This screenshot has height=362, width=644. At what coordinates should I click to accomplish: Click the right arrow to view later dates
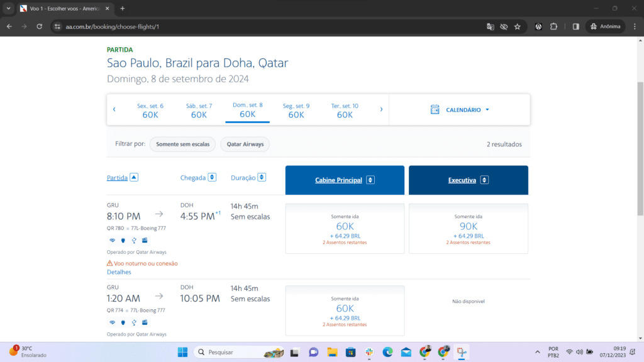coord(381,109)
